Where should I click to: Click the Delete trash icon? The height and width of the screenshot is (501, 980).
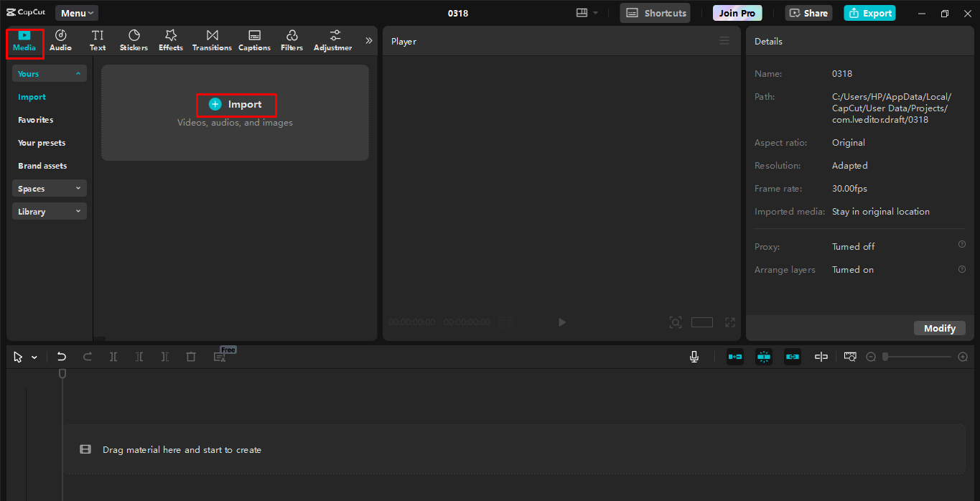click(x=191, y=357)
